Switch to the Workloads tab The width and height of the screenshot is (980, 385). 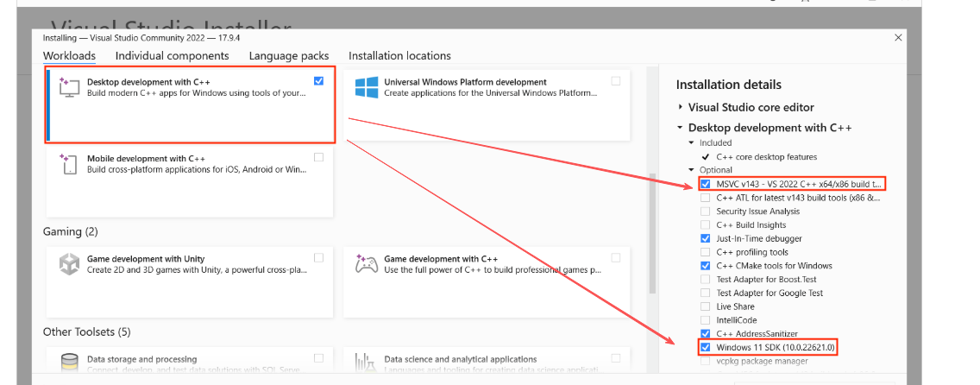point(69,55)
